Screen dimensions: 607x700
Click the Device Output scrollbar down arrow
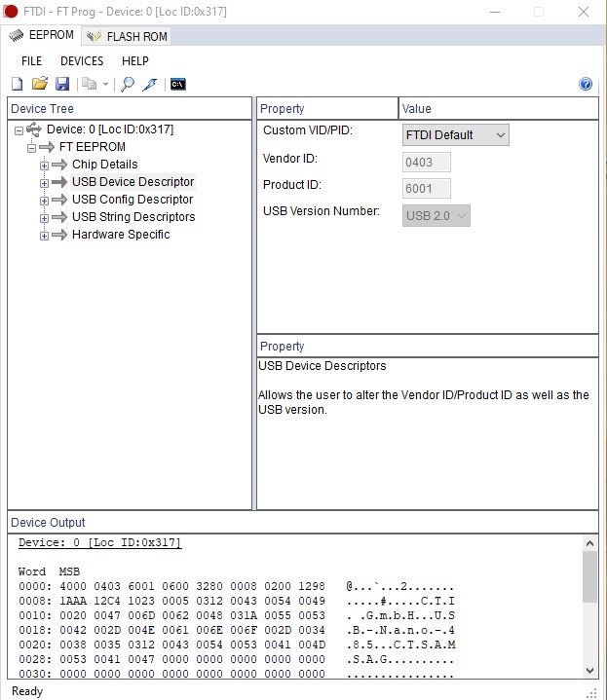(x=589, y=670)
